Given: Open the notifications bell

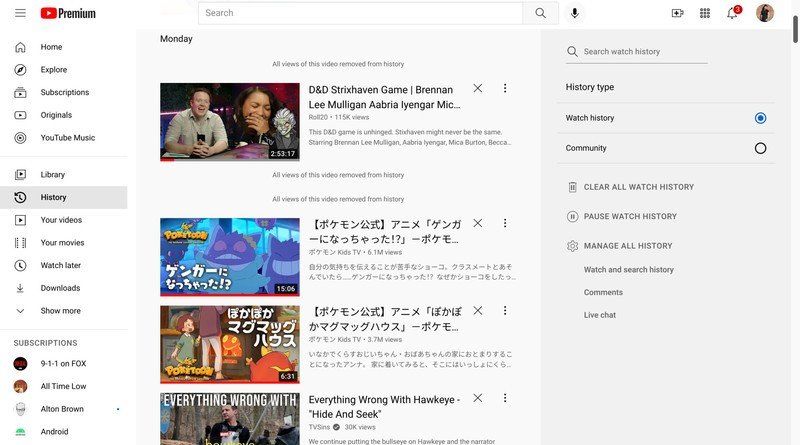Looking at the screenshot, I should (732, 13).
